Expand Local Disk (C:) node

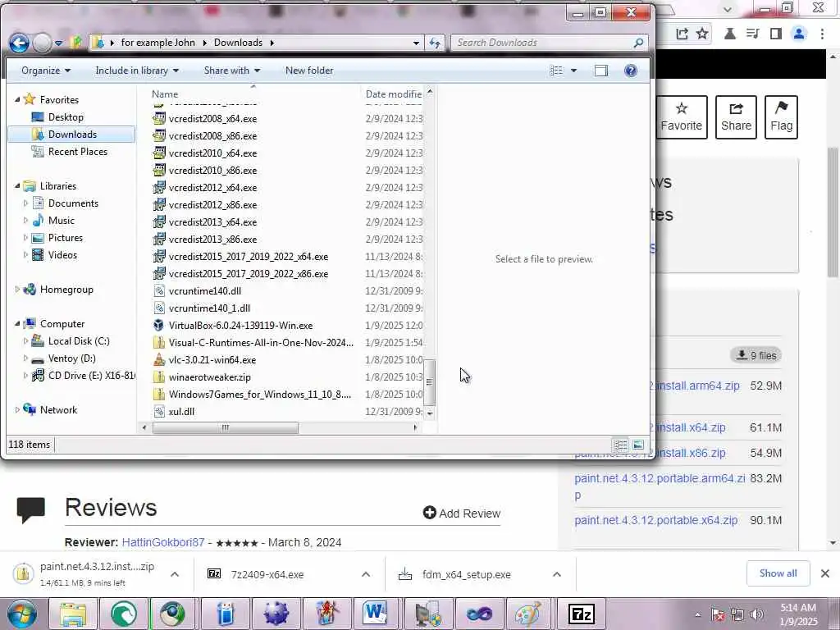pos(25,341)
